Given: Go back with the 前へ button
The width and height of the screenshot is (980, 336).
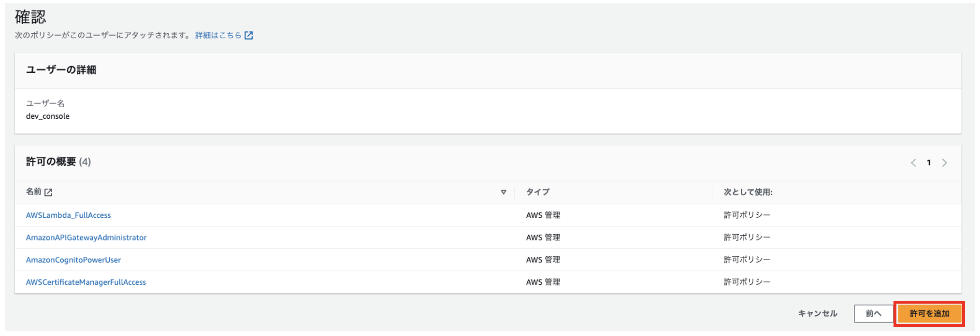Looking at the screenshot, I should tap(873, 314).
